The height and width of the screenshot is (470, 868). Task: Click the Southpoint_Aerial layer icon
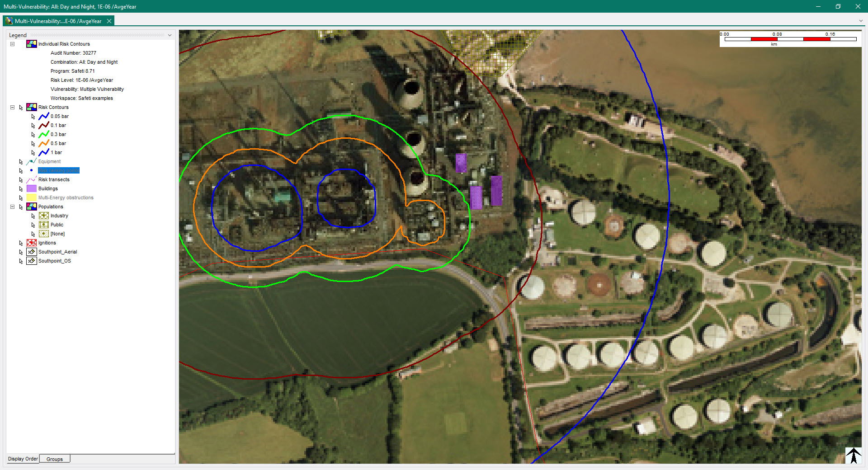tap(31, 252)
